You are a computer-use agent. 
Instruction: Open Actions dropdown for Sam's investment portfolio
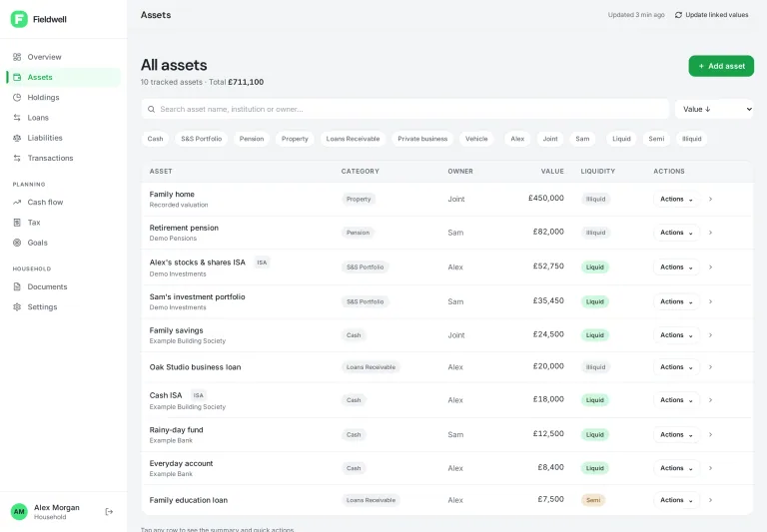point(676,301)
